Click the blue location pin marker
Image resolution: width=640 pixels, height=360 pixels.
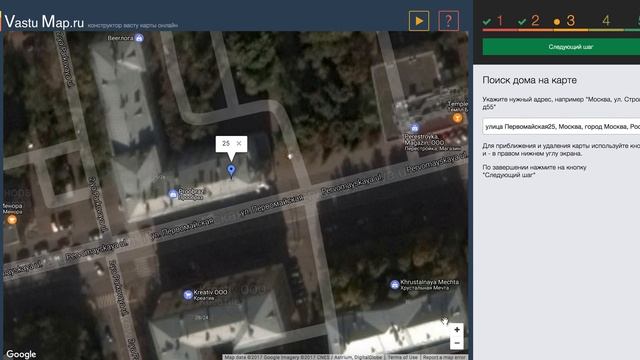click(x=231, y=170)
